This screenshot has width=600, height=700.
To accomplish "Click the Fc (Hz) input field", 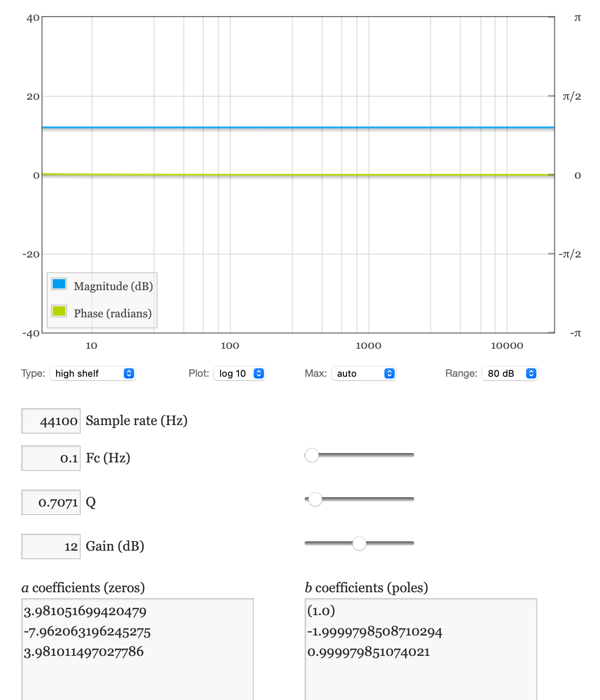I will tap(51, 458).
